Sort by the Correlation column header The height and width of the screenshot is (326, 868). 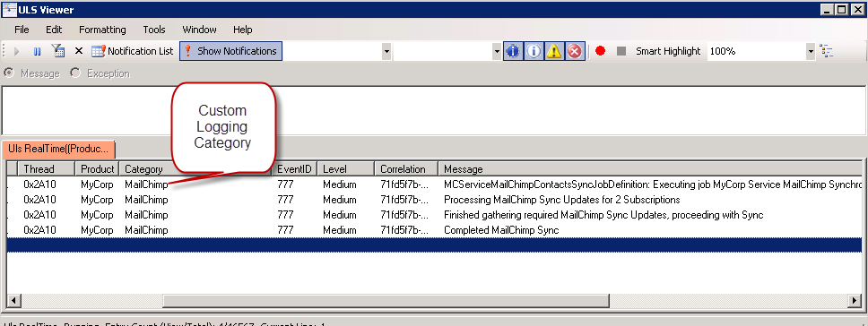coord(406,169)
